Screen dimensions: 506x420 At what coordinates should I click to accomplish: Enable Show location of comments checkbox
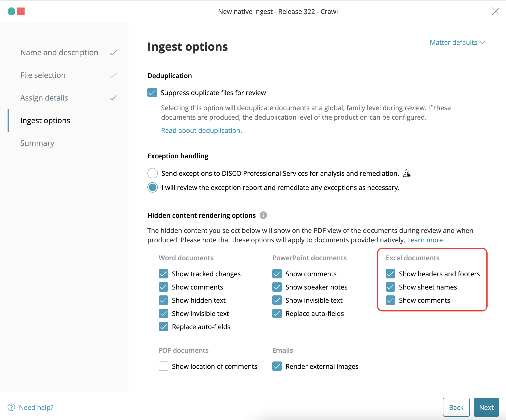click(163, 366)
